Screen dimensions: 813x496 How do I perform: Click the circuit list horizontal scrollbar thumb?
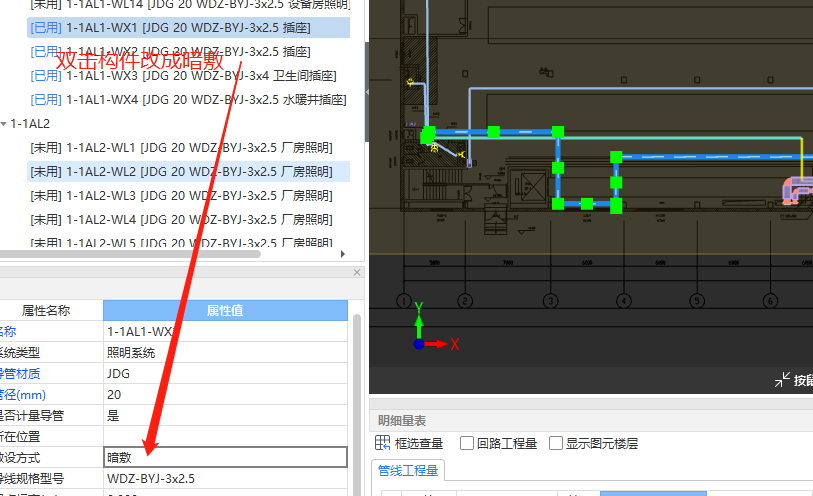[130, 254]
